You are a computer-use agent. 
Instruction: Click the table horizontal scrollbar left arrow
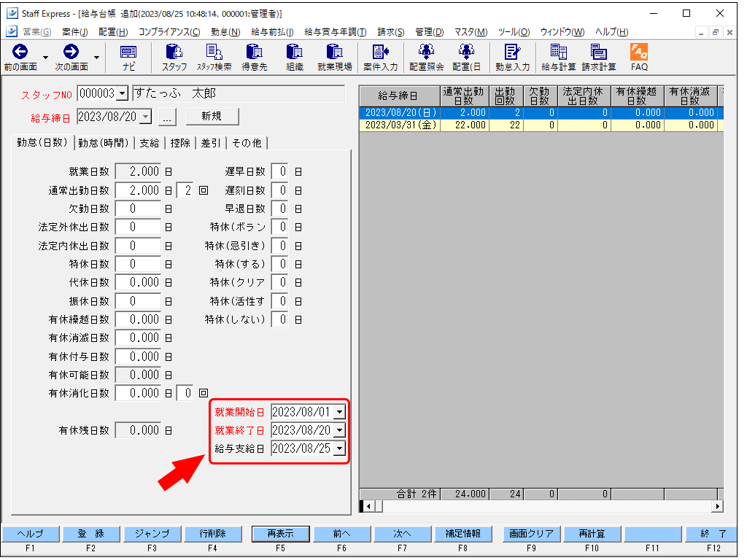click(368, 506)
